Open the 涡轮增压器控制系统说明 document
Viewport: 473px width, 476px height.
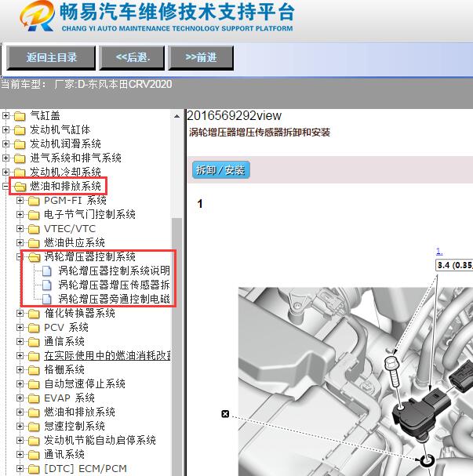pyautogui.click(x=114, y=271)
